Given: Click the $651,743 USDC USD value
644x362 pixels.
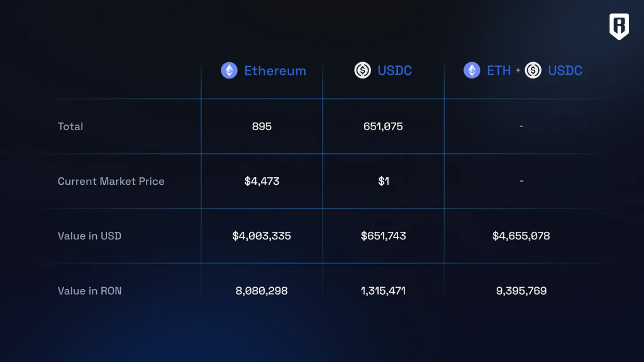Looking at the screenshot, I should click(x=384, y=236).
